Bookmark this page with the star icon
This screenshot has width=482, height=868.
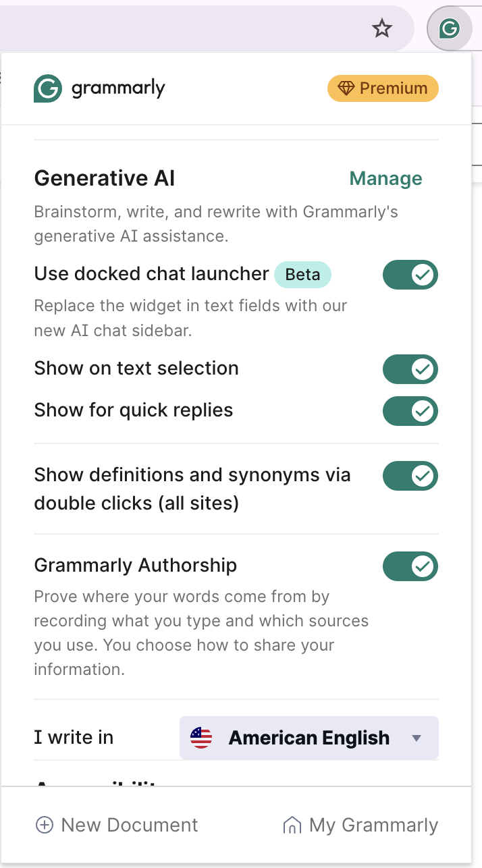point(382,28)
